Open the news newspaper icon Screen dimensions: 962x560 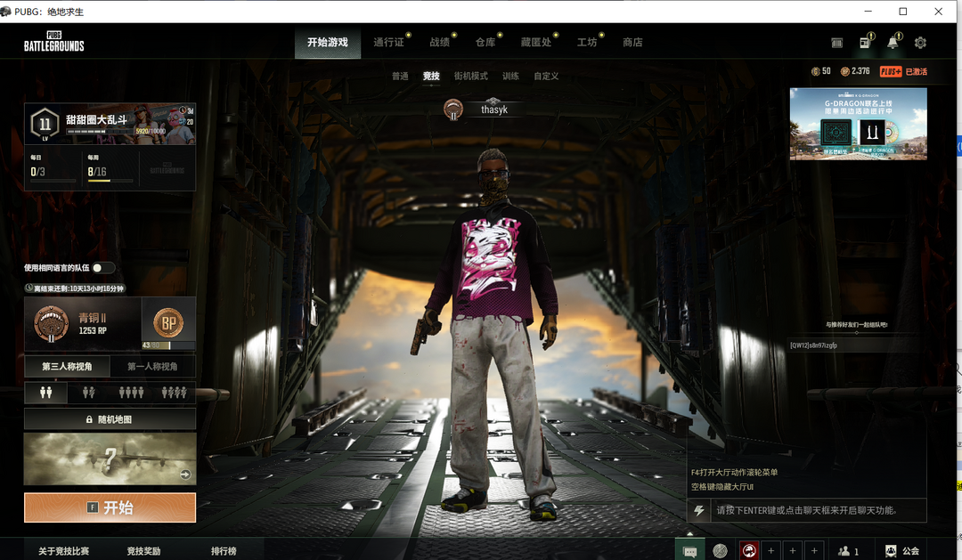865,43
